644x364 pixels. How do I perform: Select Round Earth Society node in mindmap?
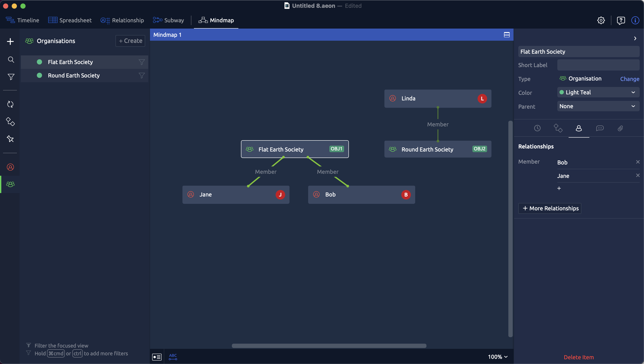[438, 149]
